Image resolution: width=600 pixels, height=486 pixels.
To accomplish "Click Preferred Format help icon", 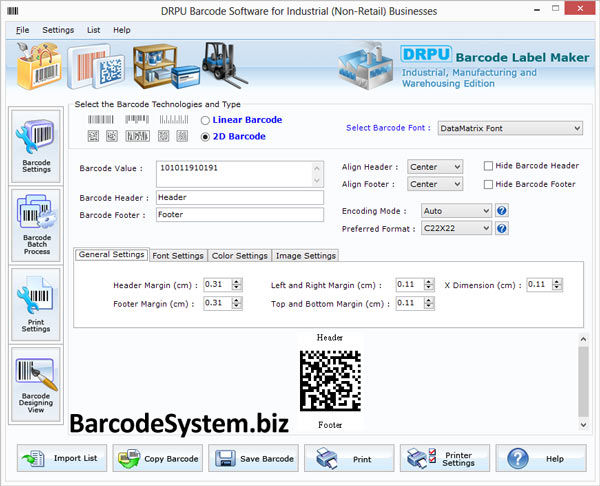I will 502,228.
